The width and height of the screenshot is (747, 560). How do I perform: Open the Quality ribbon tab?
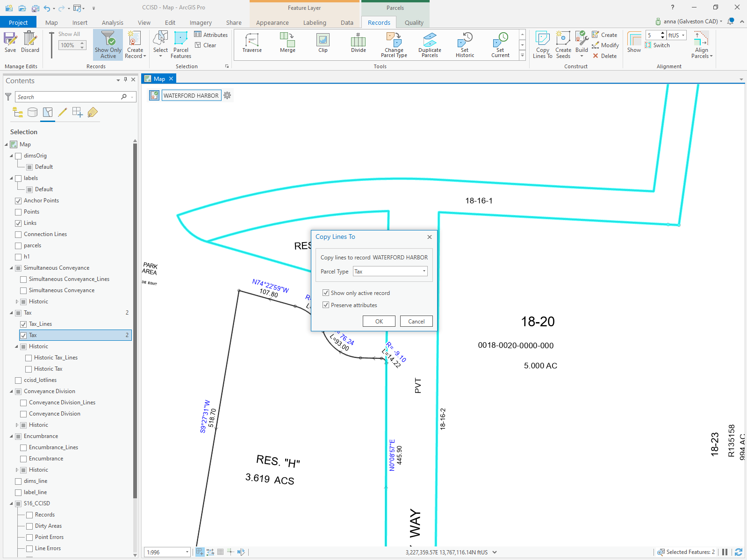click(414, 22)
